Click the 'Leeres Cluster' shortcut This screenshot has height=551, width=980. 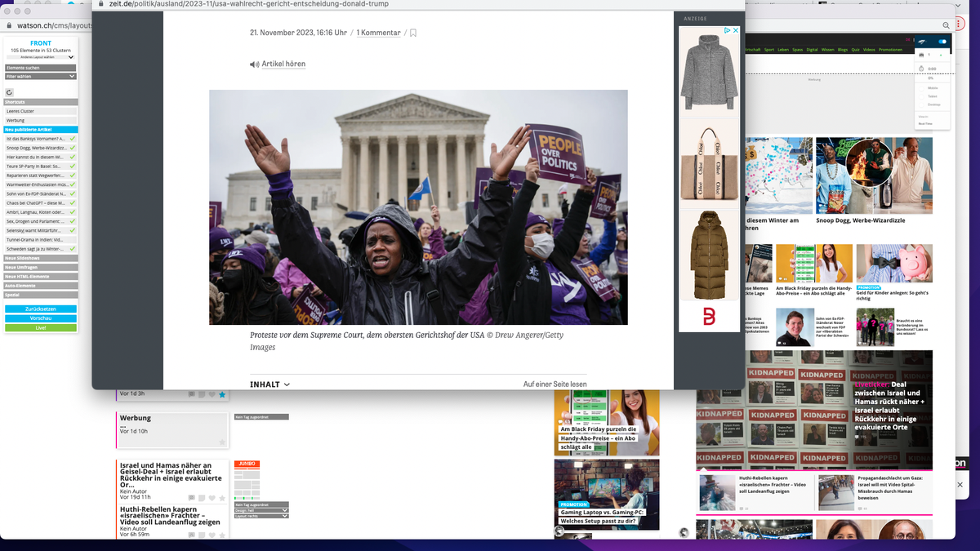pyautogui.click(x=41, y=111)
